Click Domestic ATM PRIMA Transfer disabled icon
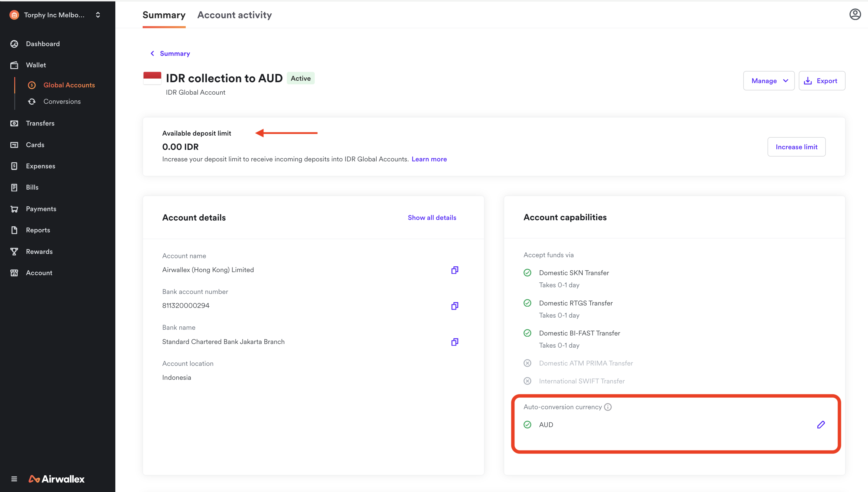Screen dimensions: 868x492 527,363
